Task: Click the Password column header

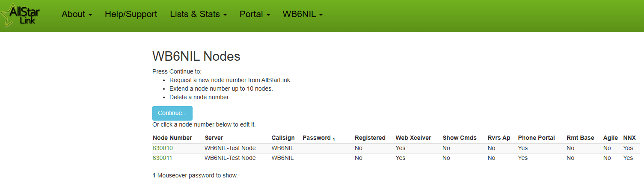Action: click(318, 138)
